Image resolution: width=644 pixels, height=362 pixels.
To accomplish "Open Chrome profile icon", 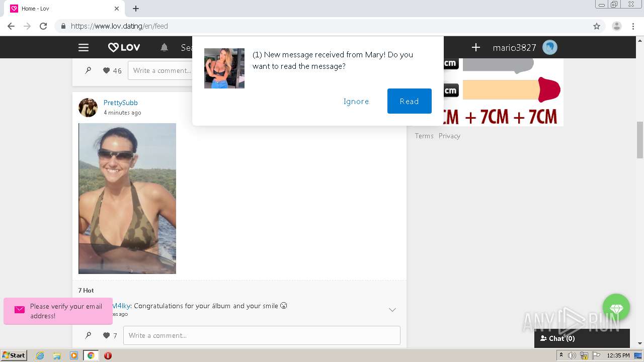I will pyautogui.click(x=616, y=26).
